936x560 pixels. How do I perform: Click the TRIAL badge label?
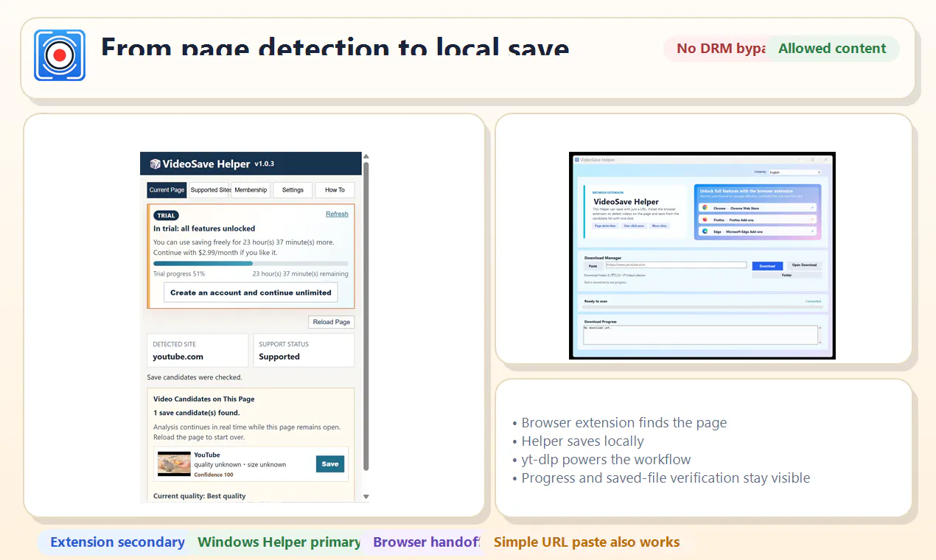click(167, 215)
